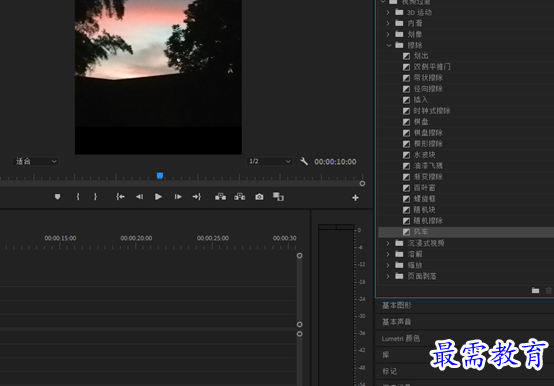This screenshot has height=386, width=554.
Task: Click 00:00:15:00 on the timeline ruler
Action: coord(60,238)
